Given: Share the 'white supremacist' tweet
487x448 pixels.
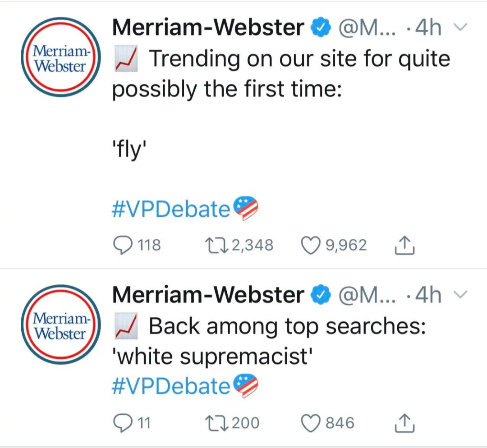Looking at the screenshot, I should (404, 423).
